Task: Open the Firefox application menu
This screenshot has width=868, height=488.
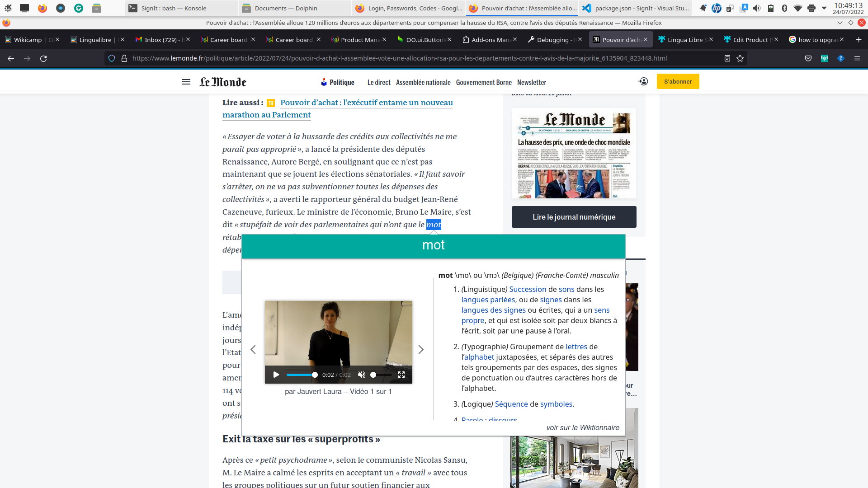Action: pos(857,58)
